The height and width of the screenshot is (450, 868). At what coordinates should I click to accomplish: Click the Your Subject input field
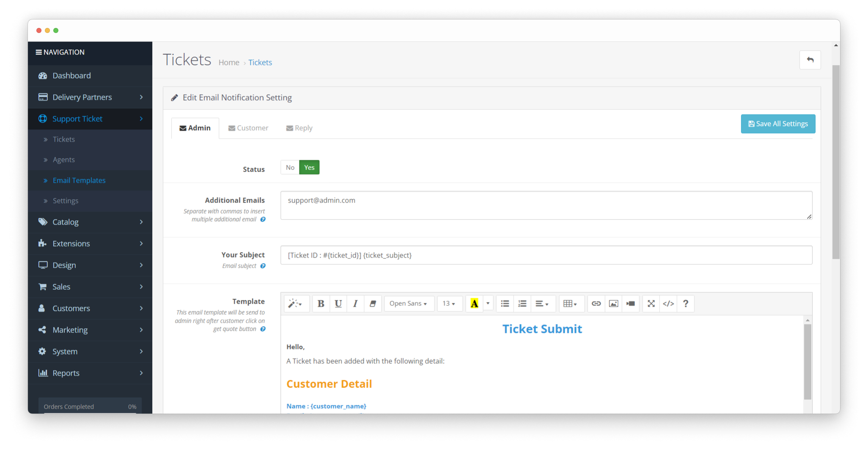[546, 255]
